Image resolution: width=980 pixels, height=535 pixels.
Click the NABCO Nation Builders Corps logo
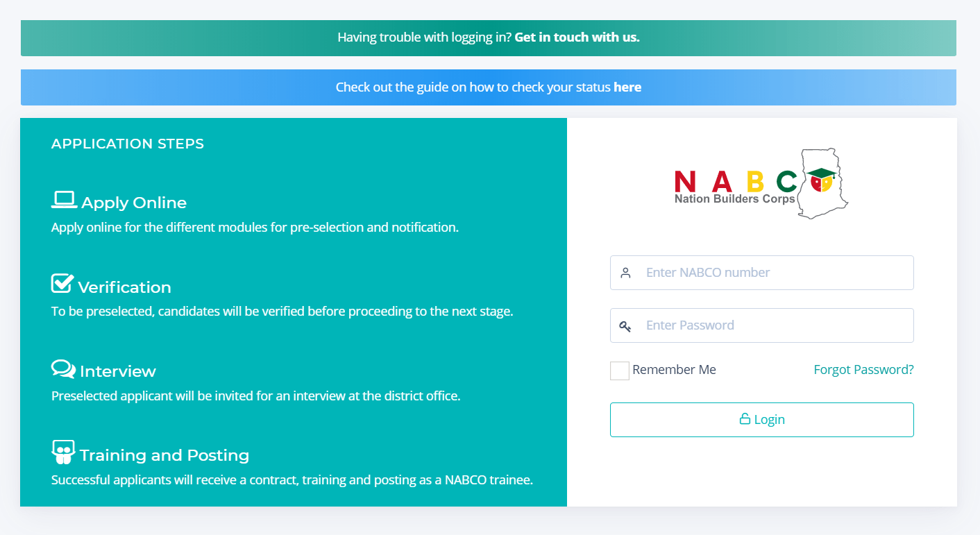761,184
